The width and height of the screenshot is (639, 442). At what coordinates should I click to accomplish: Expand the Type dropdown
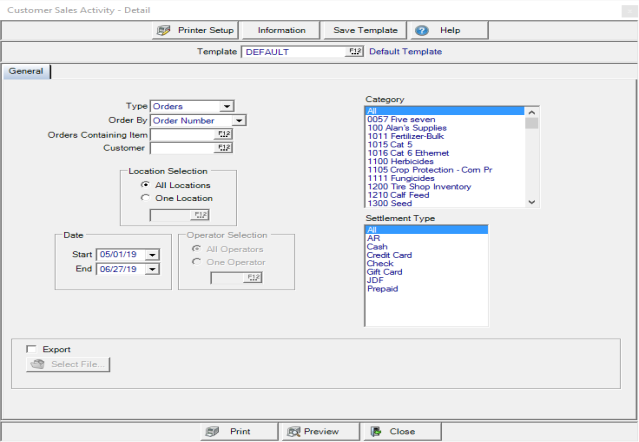pyautogui.click(x=227, y=106)
